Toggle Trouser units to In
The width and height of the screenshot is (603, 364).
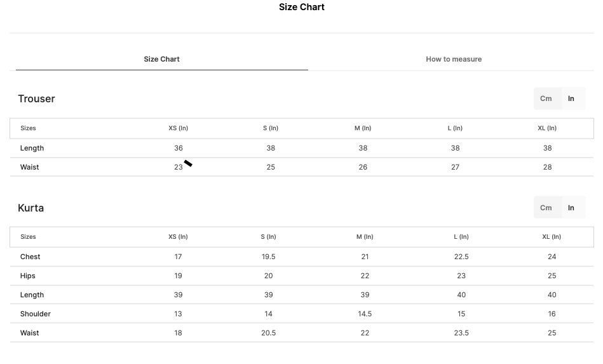[x=571, y=99]
